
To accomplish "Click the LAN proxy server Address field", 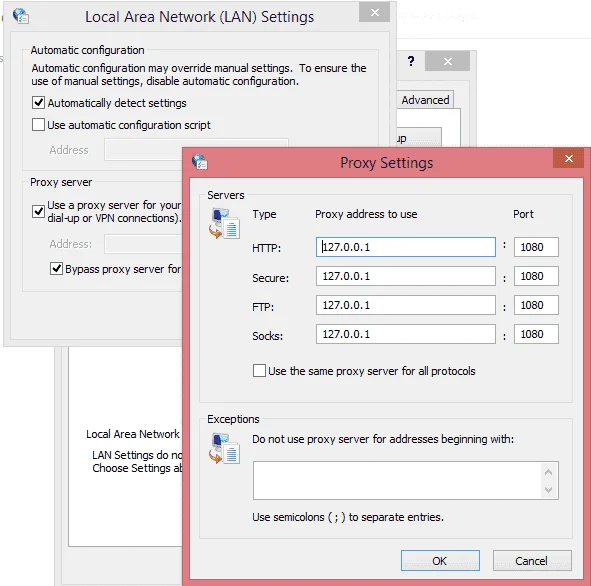I will pyautogui.click(x=143, y=244).
